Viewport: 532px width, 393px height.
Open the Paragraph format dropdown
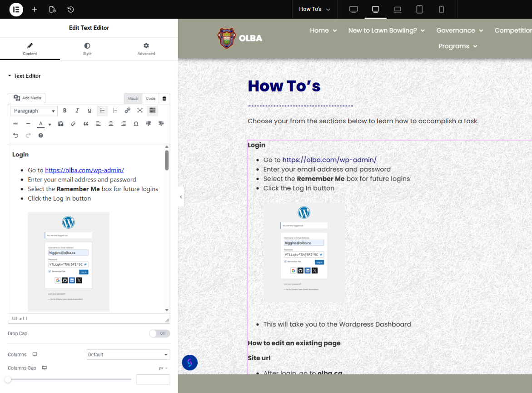35,111
